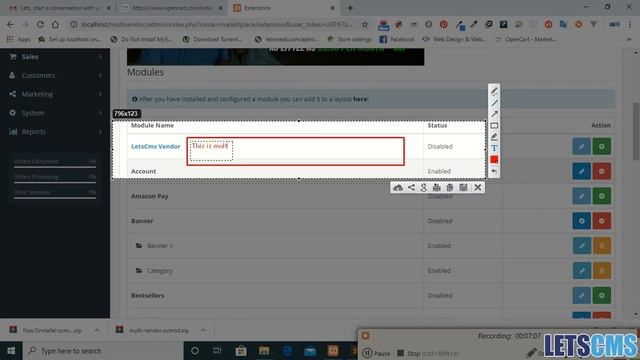Install the LetsCms Vendor module
The height and width of the screenshot is (360, 640).
(602, 147)
